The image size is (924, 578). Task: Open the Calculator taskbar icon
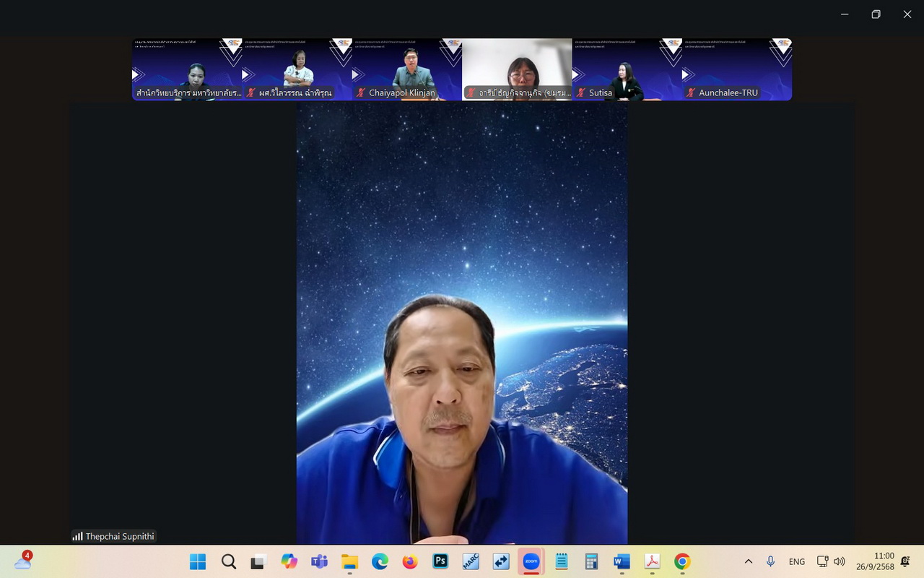click(591, 561)
